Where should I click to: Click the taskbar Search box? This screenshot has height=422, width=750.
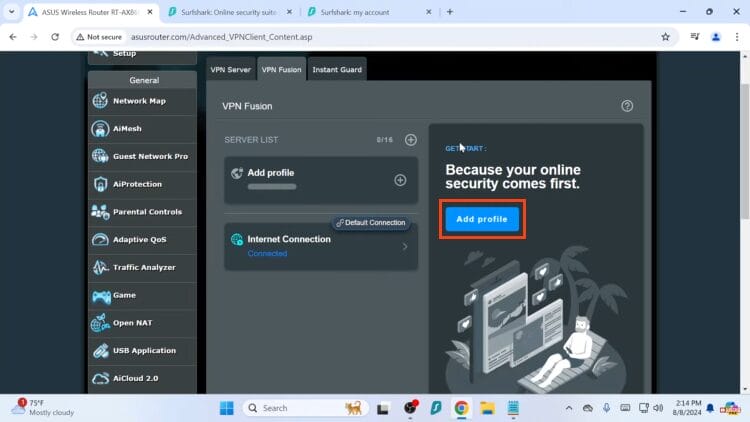click(305, 408)
